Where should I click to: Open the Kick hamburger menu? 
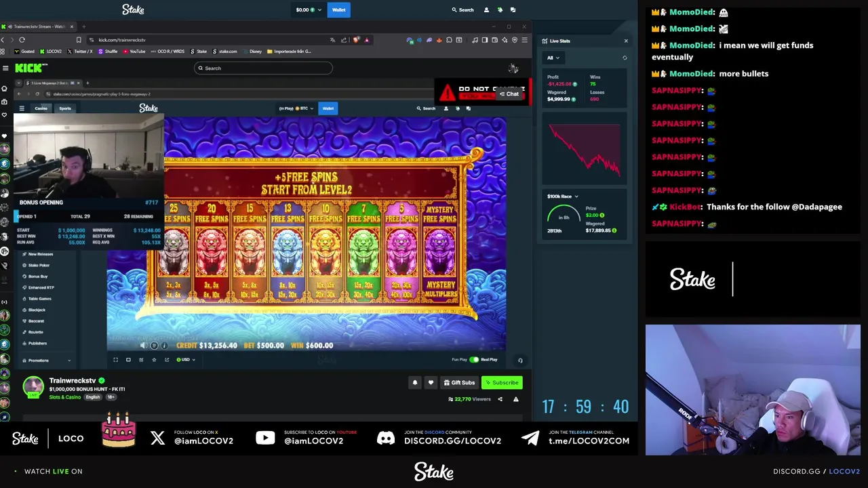coord(5,68)
